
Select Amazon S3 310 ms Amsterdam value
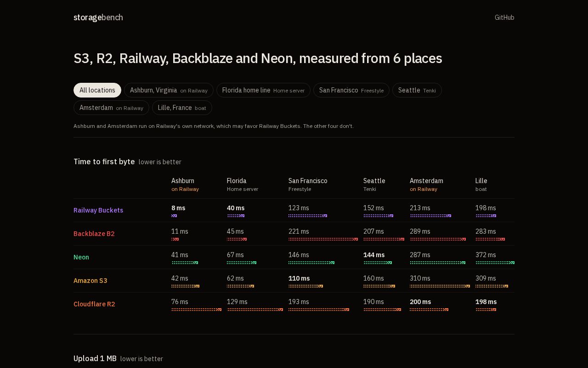[420, 278]
